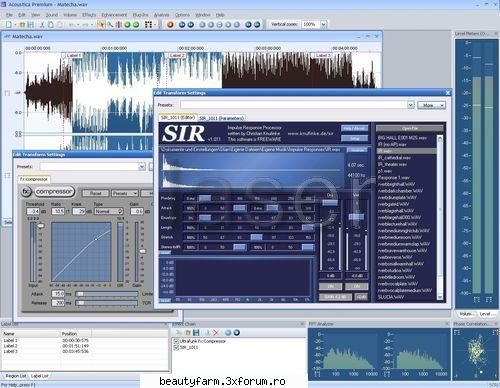Click the bottom-left icon of the left FFT graph
The width and height of the screenshot is (500, 388).
tap(317, 374)
